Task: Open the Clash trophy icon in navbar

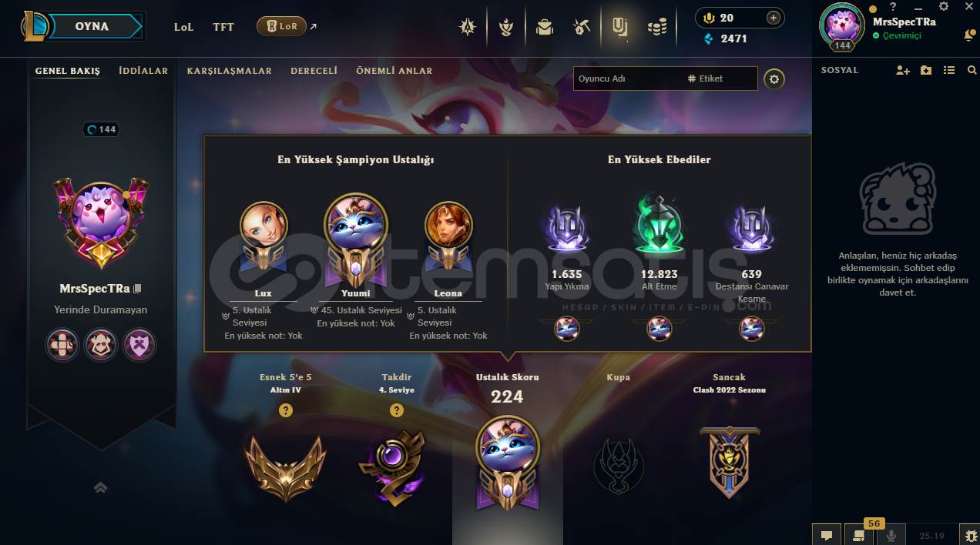Action: pyautogui.click(x=506, y=27)
